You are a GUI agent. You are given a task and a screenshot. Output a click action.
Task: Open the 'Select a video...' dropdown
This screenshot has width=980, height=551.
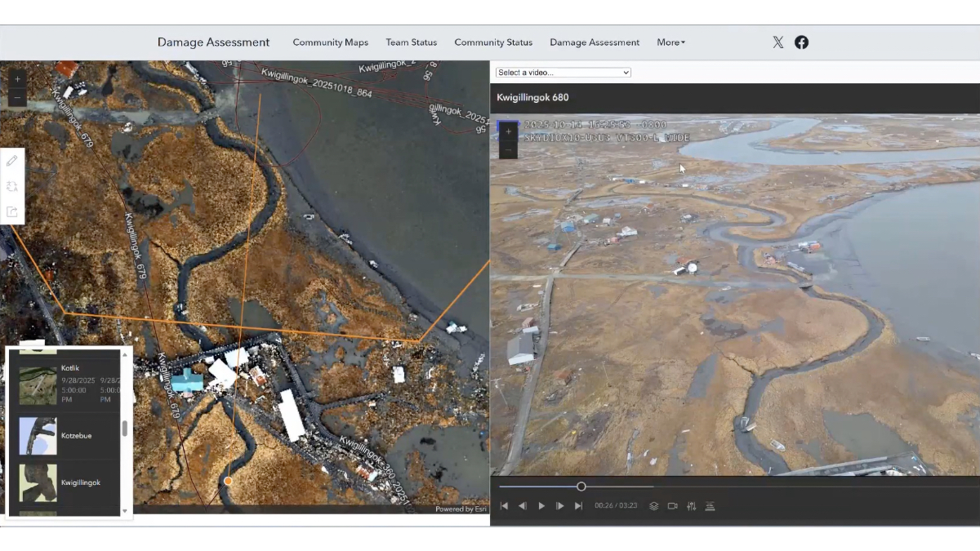click(x=563, y=72)
